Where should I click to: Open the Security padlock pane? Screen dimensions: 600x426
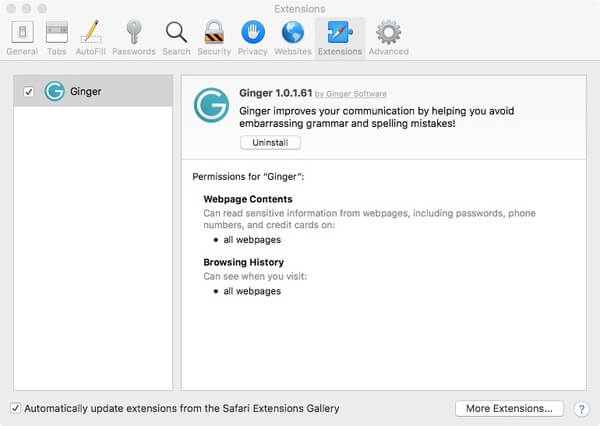pos(214,38)
